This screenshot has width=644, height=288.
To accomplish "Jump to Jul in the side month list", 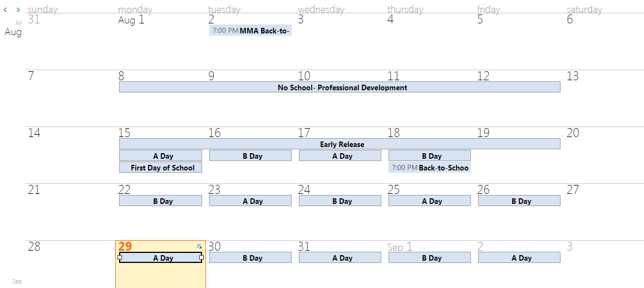I will 18,22.
